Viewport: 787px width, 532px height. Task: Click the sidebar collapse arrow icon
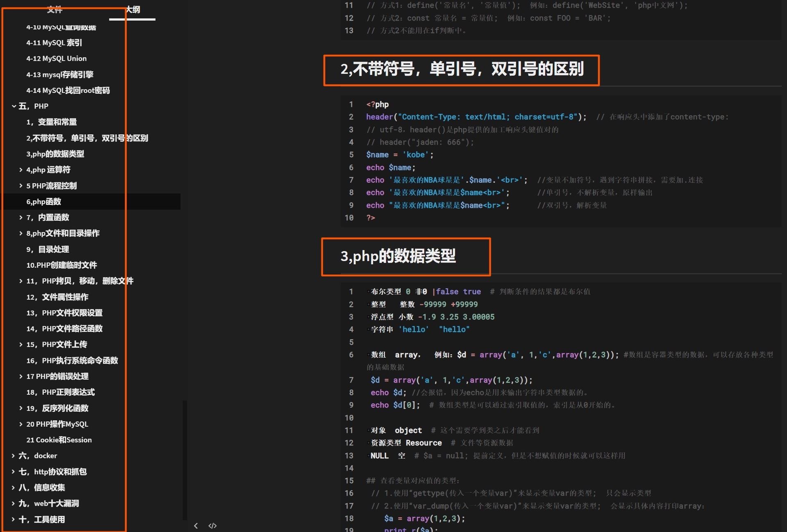pyautogui.click(x=196, y=525)
